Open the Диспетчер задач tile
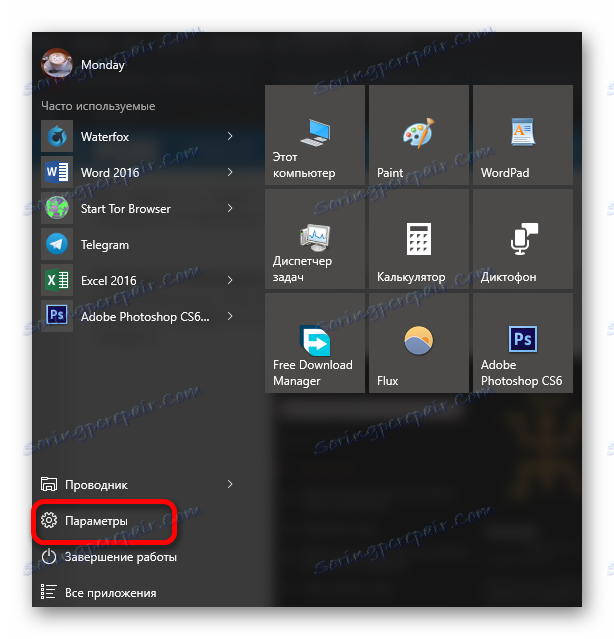The image size is (614, 639). 315,239
